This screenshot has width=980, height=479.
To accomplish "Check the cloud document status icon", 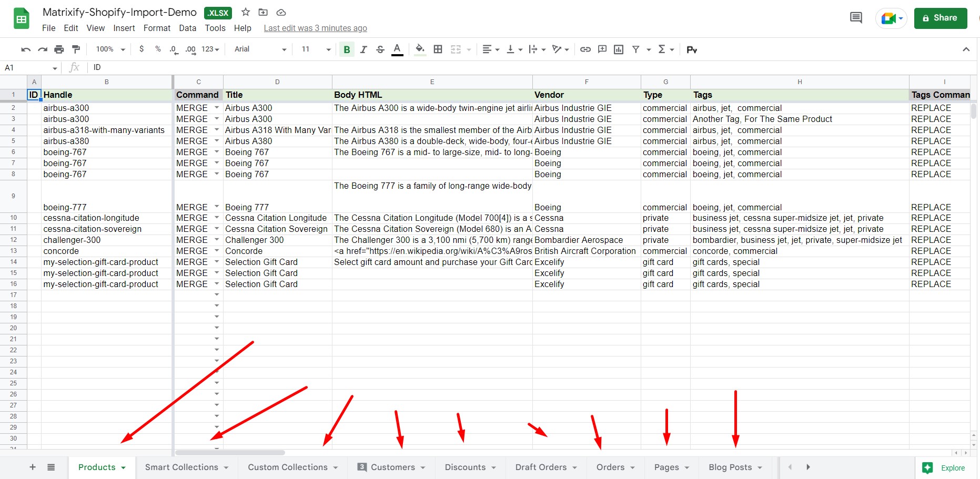I will click(281, 12).
